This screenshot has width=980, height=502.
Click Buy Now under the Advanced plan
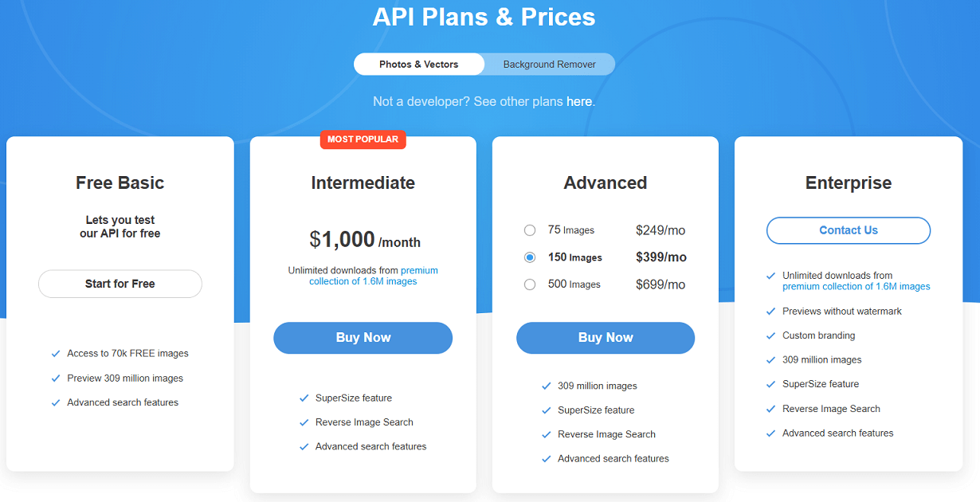605,338
